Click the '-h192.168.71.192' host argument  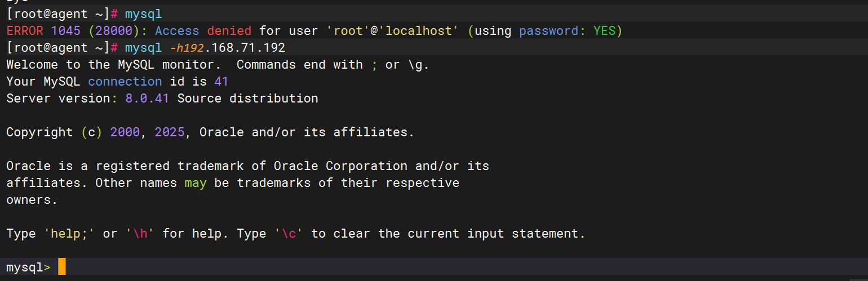point(227,48)
